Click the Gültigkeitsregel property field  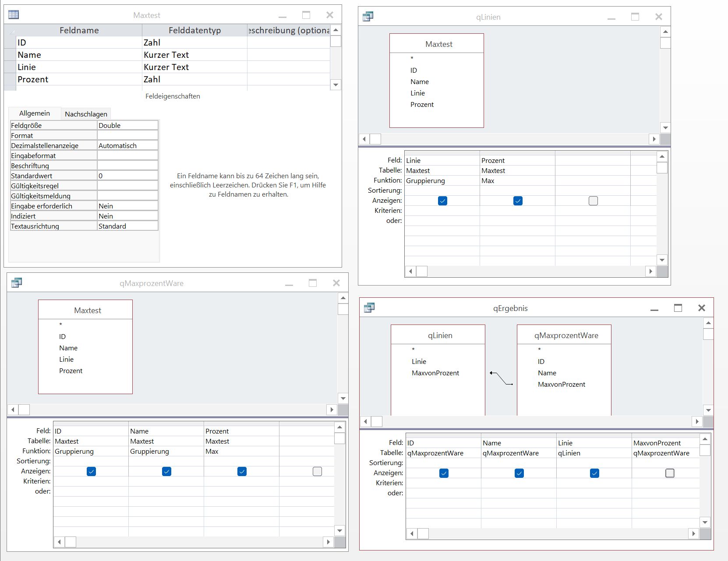pos(127,186)
